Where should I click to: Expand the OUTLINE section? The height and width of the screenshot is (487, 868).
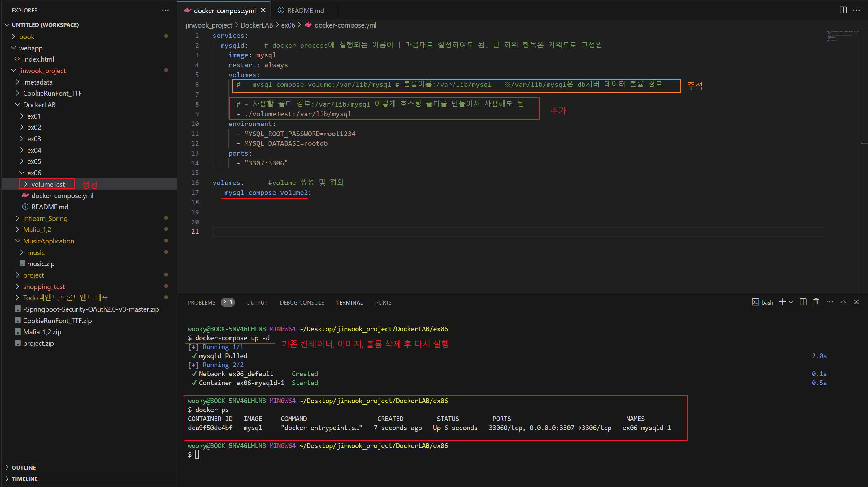coord(24,467)
